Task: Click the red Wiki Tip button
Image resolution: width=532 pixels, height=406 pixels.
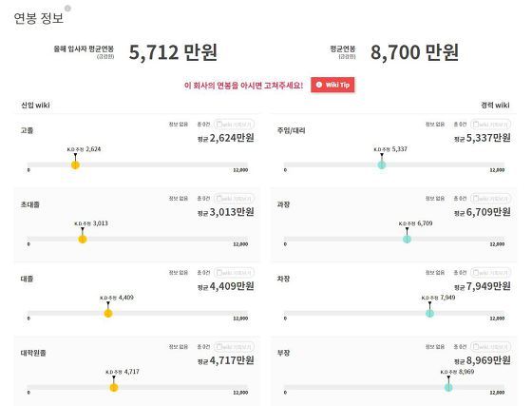Action: [332, 85]
